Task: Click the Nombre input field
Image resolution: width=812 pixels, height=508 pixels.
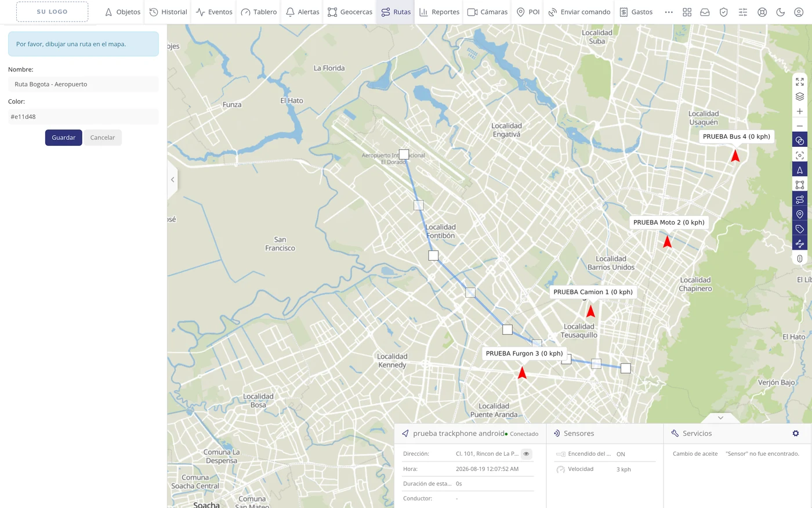Action: [x=84, y=84]
